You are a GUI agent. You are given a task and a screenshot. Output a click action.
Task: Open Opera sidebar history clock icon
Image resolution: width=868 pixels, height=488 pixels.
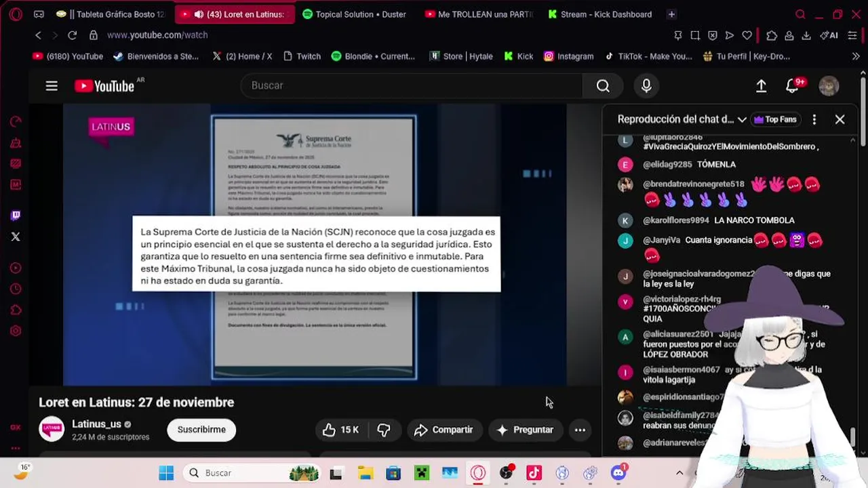click(16, 289)
